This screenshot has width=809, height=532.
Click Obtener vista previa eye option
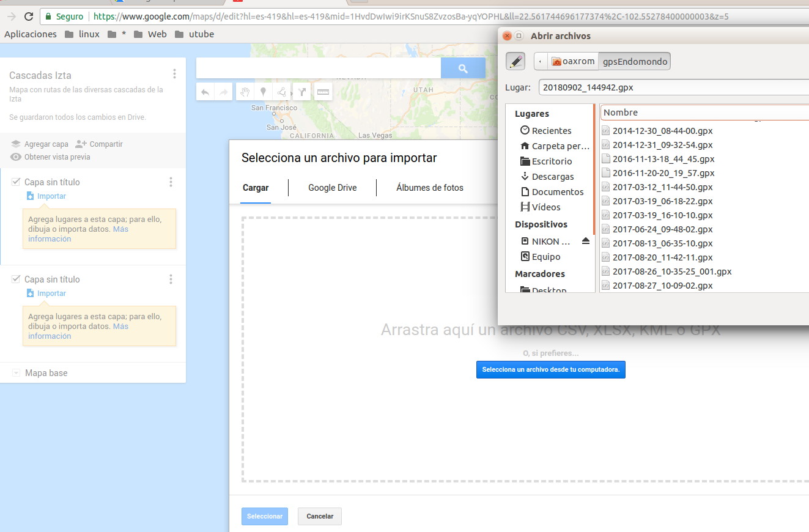50,157
